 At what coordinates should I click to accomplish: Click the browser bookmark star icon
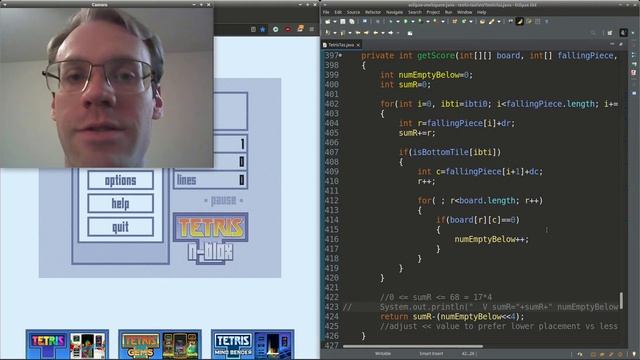[262, 29]
